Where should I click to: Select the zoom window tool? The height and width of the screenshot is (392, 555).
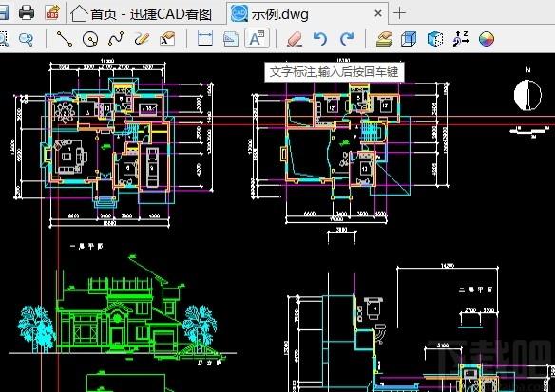[x=3, y=39]
